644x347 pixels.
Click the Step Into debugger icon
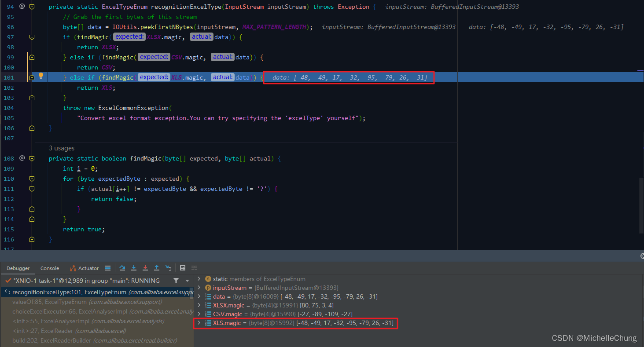pyautogui.click(x=134, y=268)
